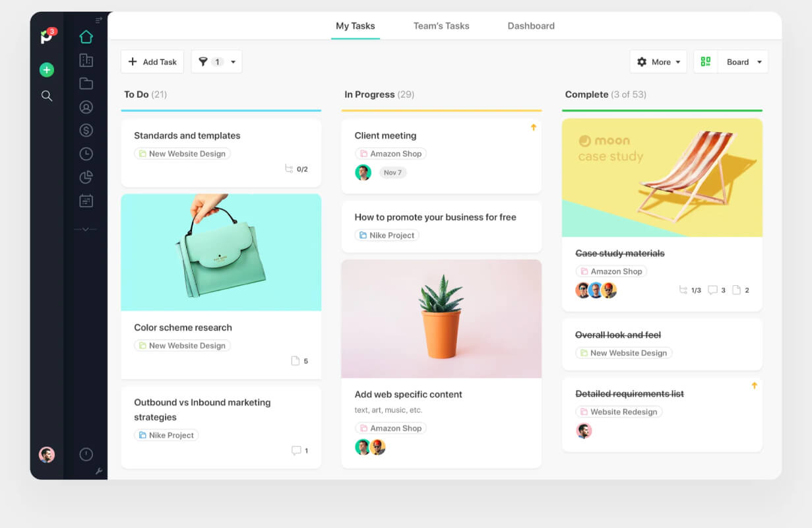Screen dimensions: 812x528
Task: Expand the sidebar chevron for more items
Action: 86,229
